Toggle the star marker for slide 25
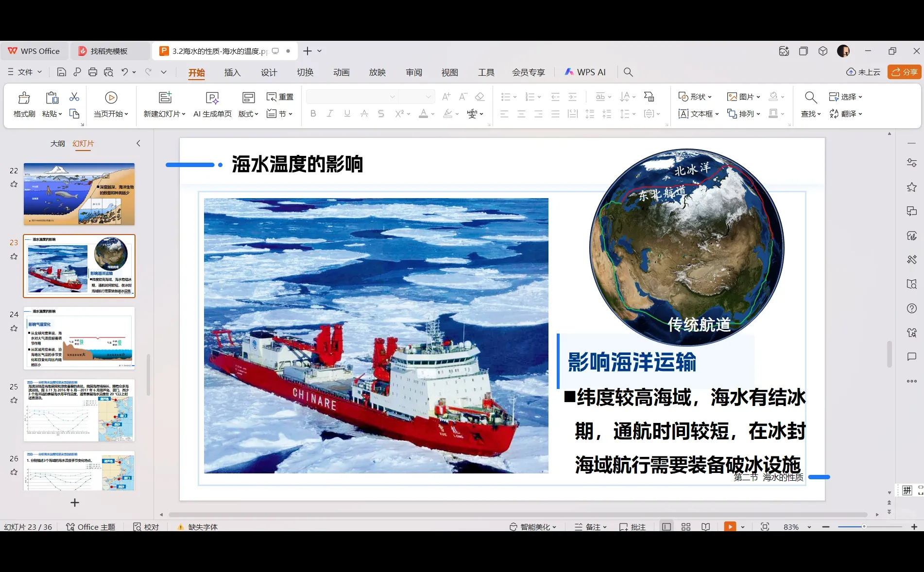Viewport: 924px width, 572px height. point(14,401)
